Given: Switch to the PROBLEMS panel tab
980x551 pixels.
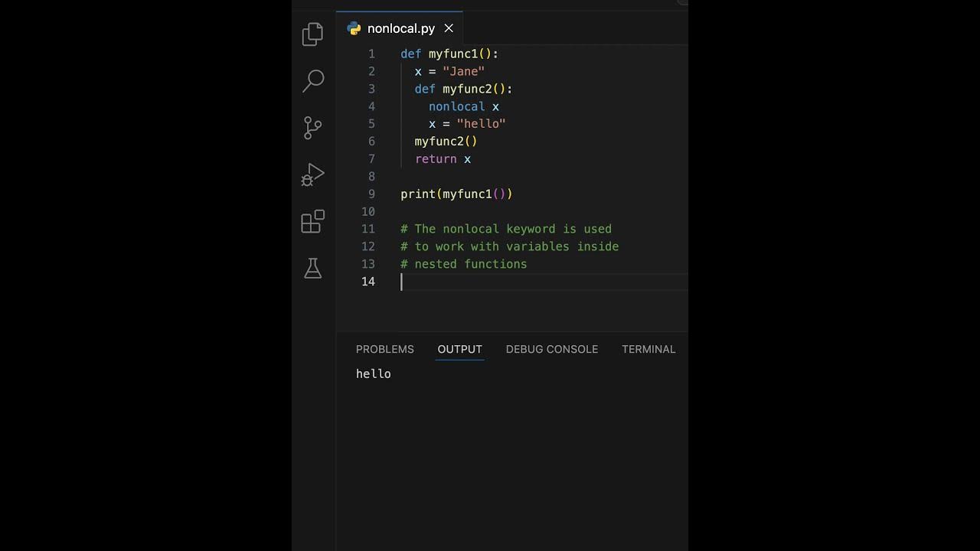Looking at the screenshot, I should [384, 349].
